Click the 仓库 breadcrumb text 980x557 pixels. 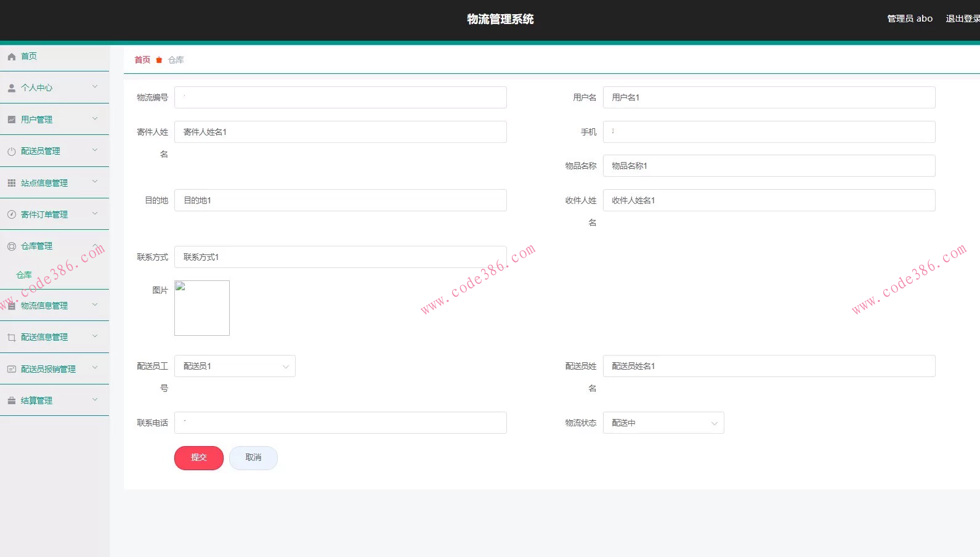tap(176, 60)
